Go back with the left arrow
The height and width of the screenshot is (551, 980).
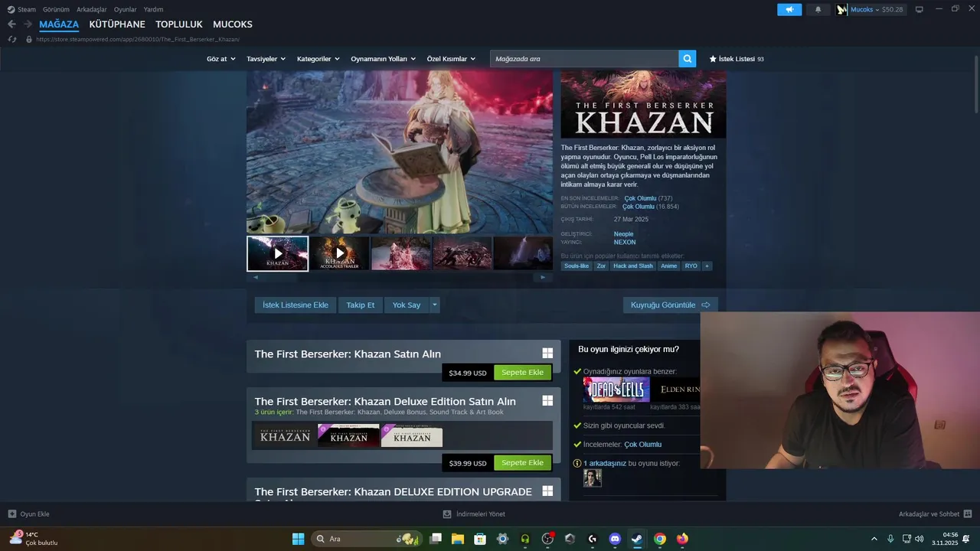tap(11, 24)
